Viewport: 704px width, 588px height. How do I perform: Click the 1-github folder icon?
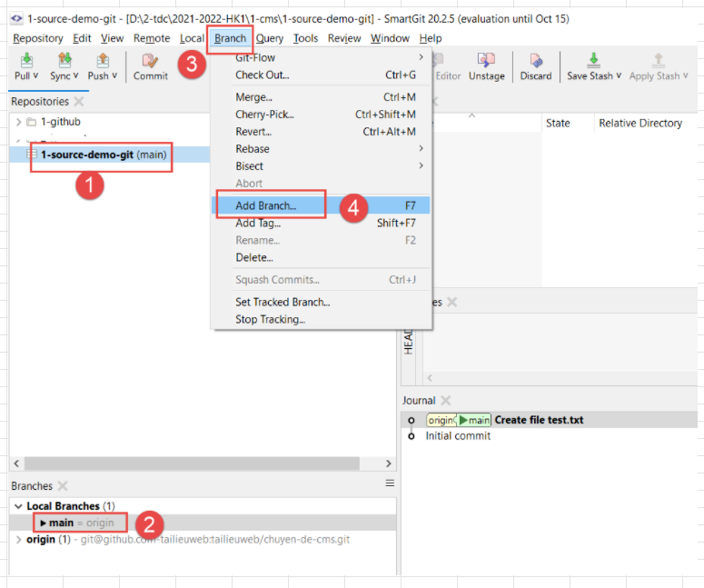[31, 122]
